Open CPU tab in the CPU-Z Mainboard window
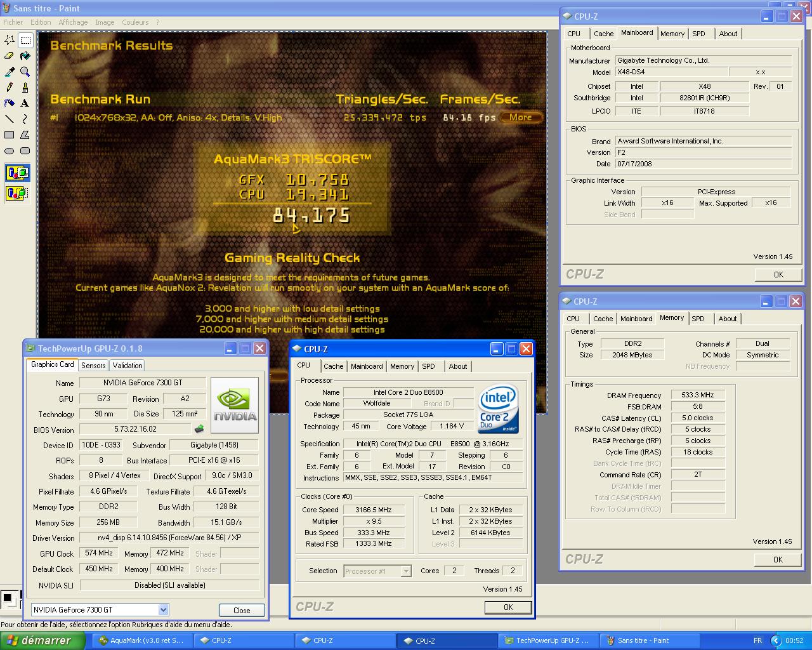The height and width of the screenshot is (650, 812). pos(573,34)
